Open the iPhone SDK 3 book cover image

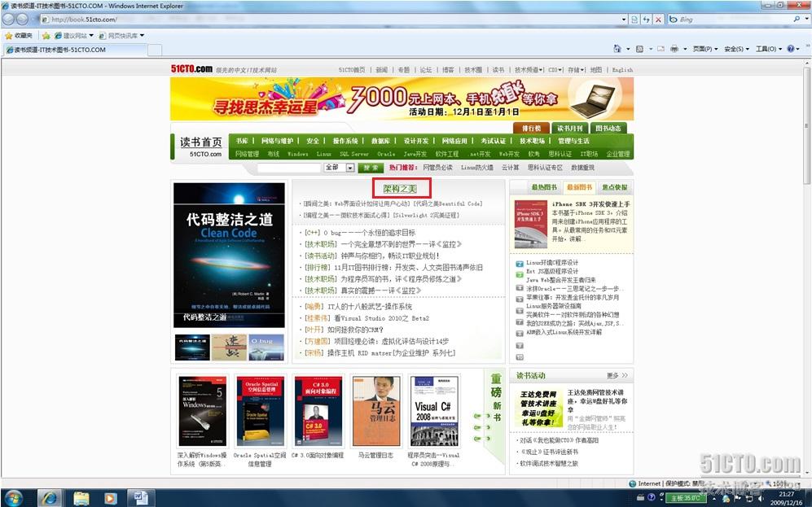[531, 225]
